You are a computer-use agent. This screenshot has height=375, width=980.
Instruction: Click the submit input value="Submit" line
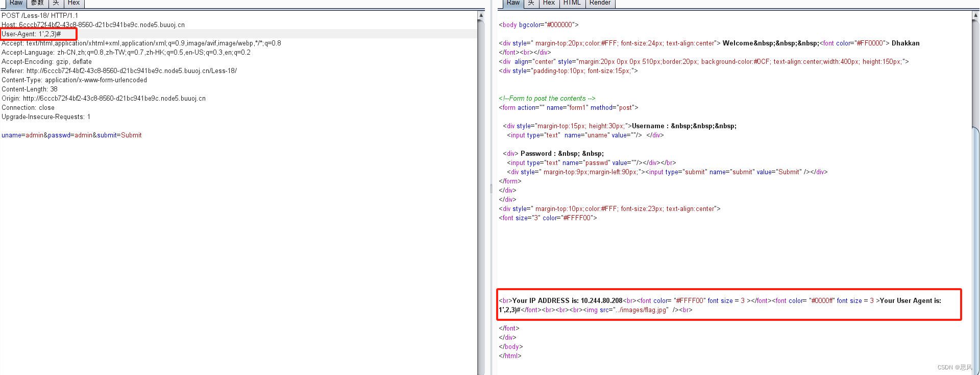(667, 172)
